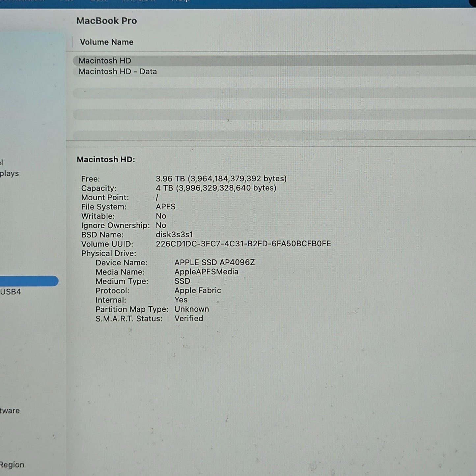The width and height of the screenshot is (476, 476).
Task: Click the Writable value No
Action: [x=161, y=216]
